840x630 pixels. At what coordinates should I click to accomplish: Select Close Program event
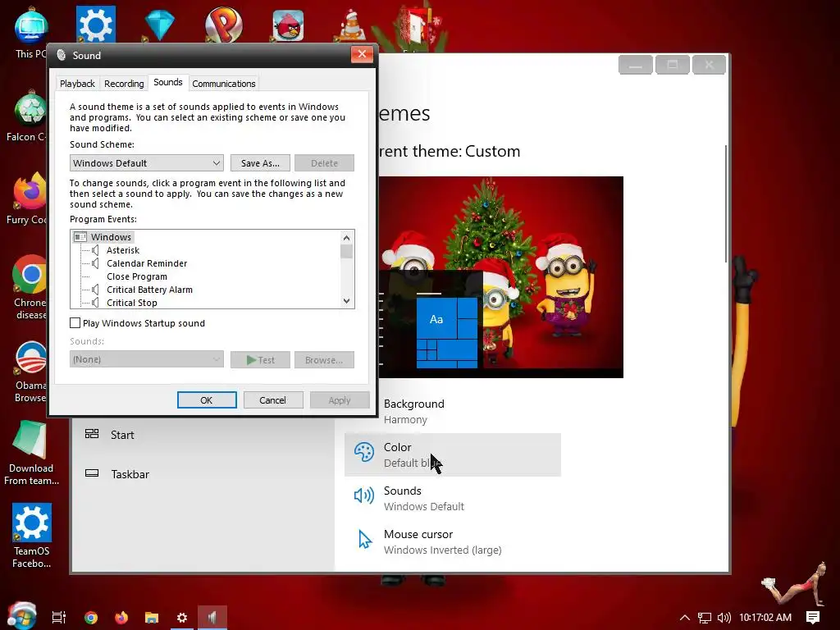137,276
